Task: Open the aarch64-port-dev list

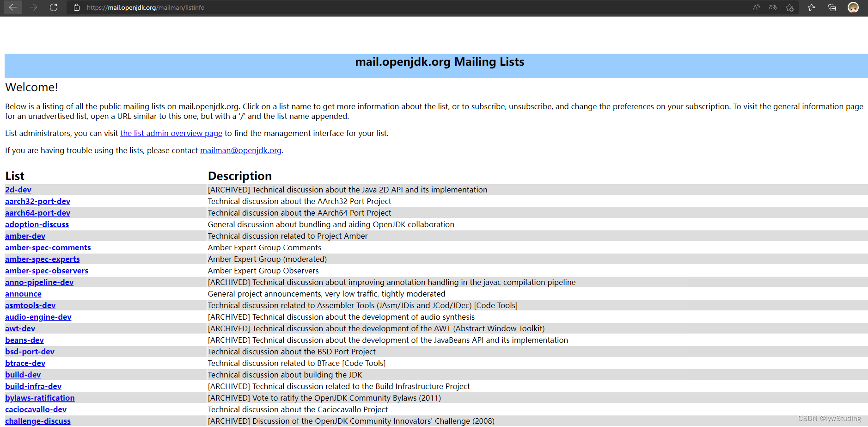Action: 37,213
